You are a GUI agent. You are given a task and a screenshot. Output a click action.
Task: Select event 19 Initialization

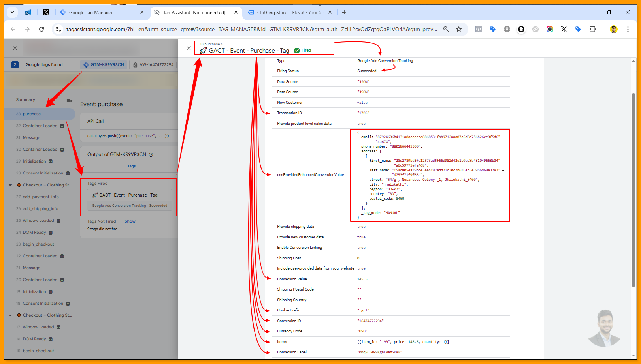pyautogui.click(x=40, y=292)
